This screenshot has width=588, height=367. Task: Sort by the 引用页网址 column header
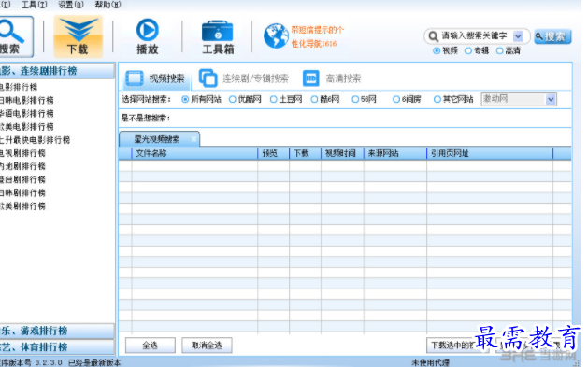point(490,153)
